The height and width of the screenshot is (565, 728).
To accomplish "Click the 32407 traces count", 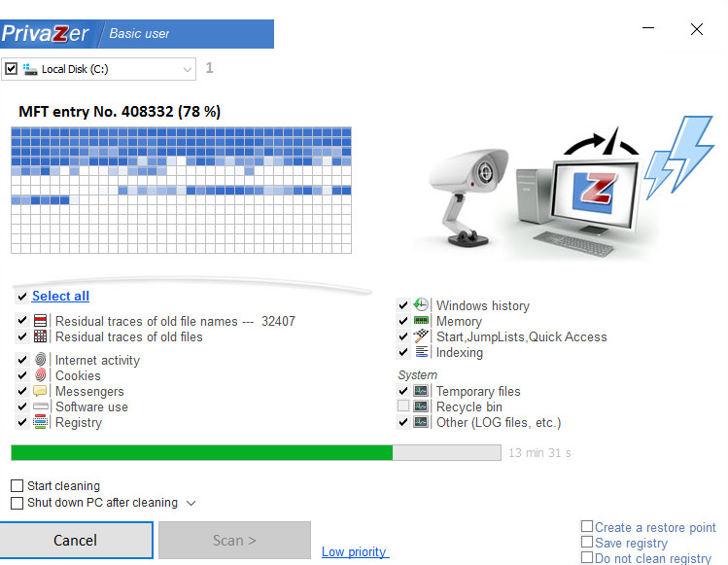I will (278, 321).
